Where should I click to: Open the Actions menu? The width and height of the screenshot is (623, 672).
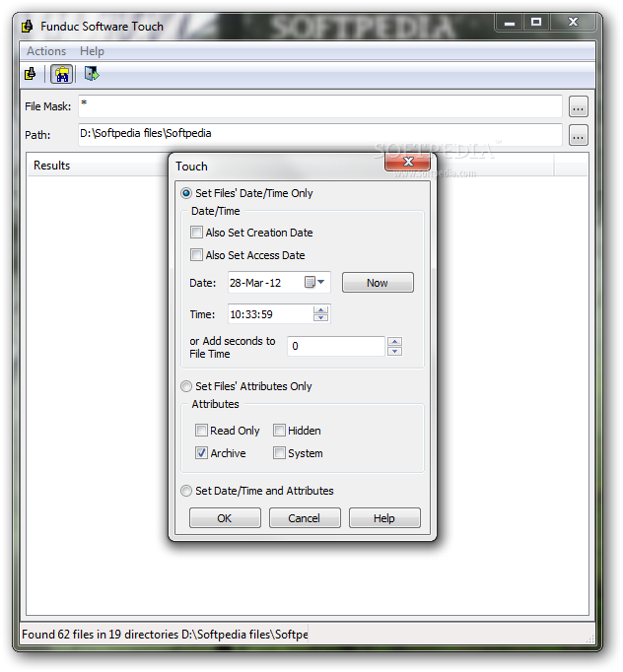click(46, 51)
